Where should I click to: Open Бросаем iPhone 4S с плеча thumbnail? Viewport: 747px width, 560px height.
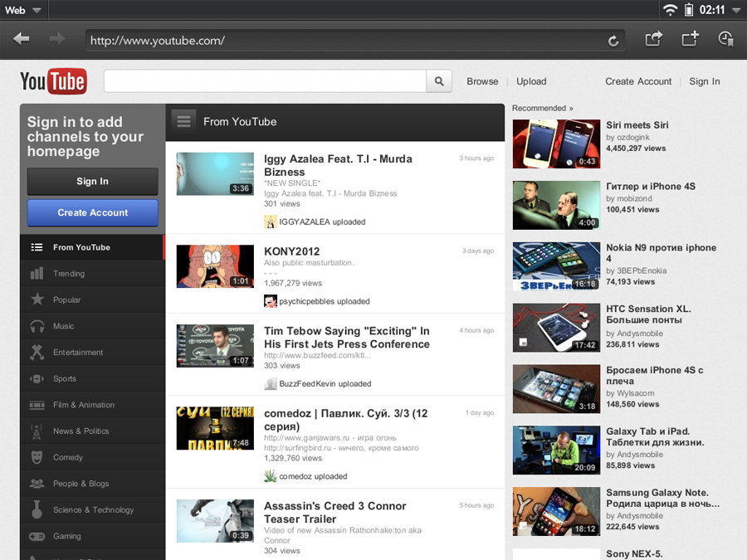point(556,388)
